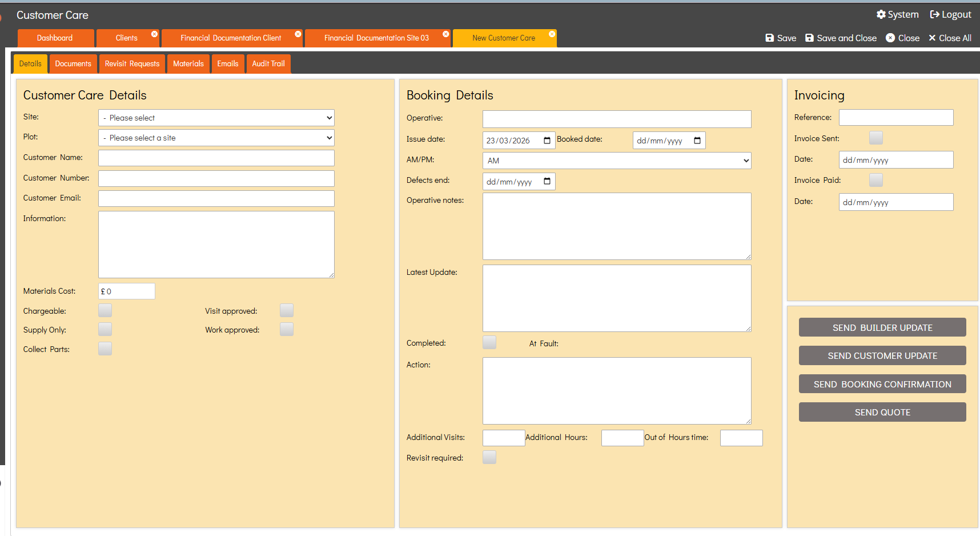Click the Save floppy disk icon

pos(770,38)
